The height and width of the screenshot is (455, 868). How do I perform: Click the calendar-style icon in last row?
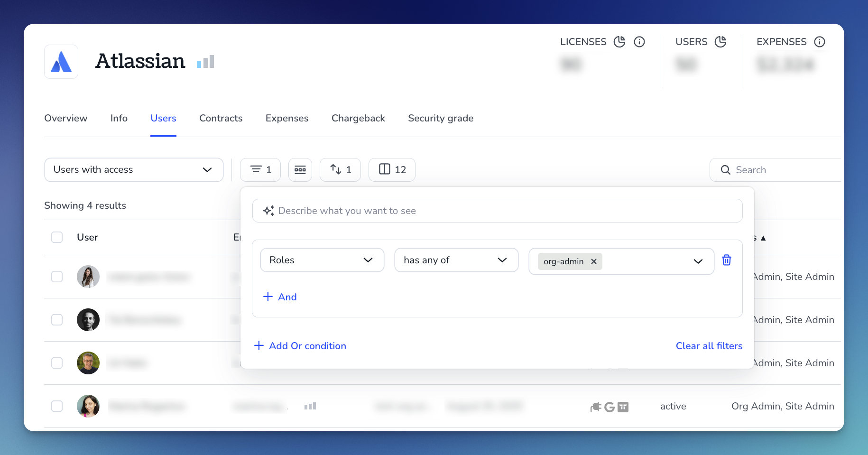(623, 407)
